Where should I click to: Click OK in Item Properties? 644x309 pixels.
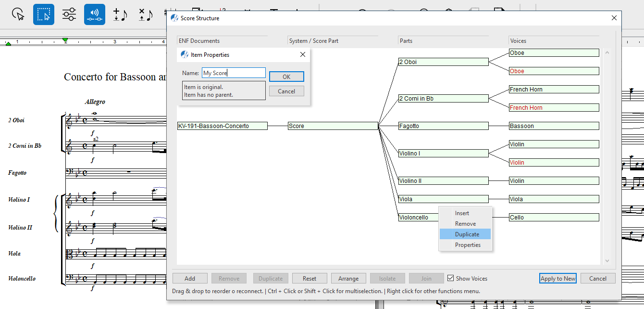(286, 77)
